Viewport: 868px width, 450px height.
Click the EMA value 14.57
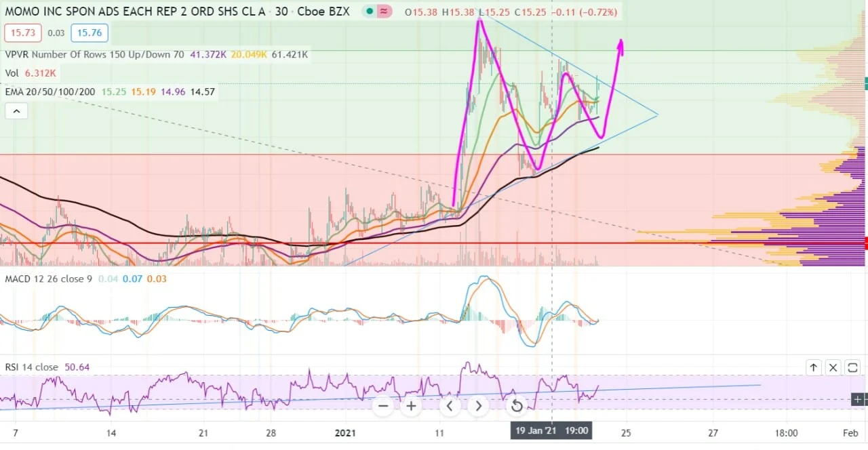[203, 91]
